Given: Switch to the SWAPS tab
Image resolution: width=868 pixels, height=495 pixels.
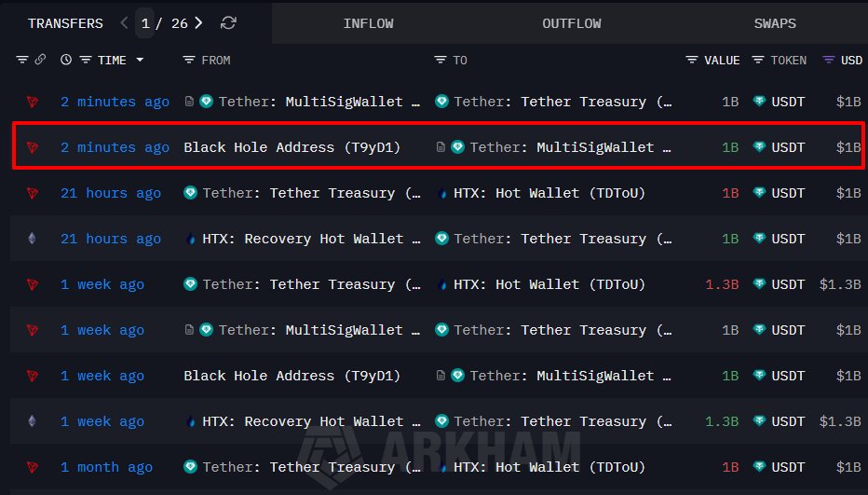Looking at the screenshot, I should (775, 23).
